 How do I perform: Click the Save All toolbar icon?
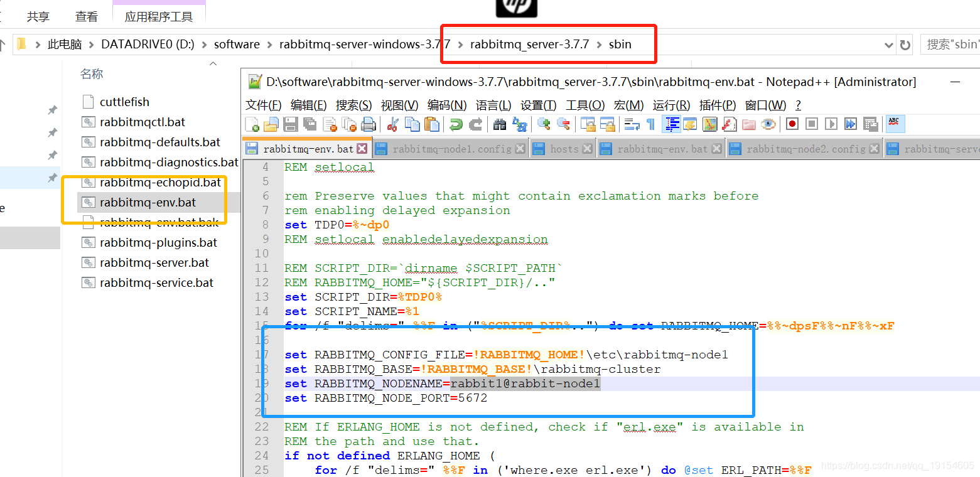(x=310, y=124)
